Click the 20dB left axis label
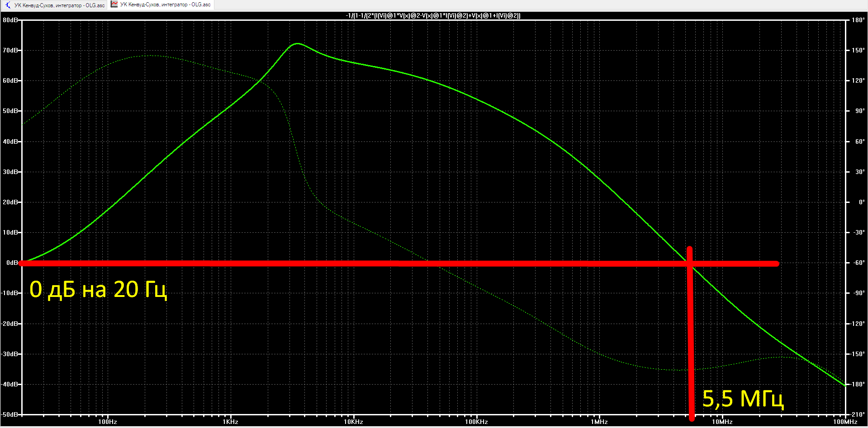 point(10,202)
